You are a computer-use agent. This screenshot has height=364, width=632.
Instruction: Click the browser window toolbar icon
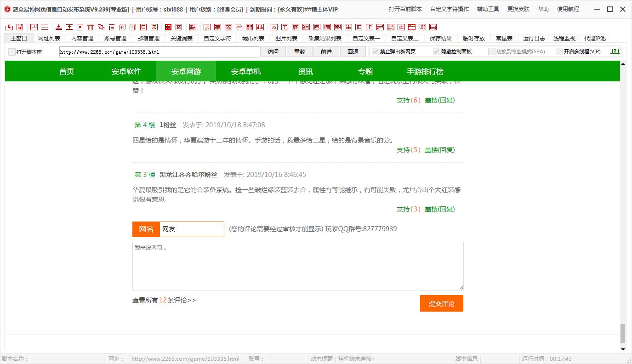tap(412, 27)
